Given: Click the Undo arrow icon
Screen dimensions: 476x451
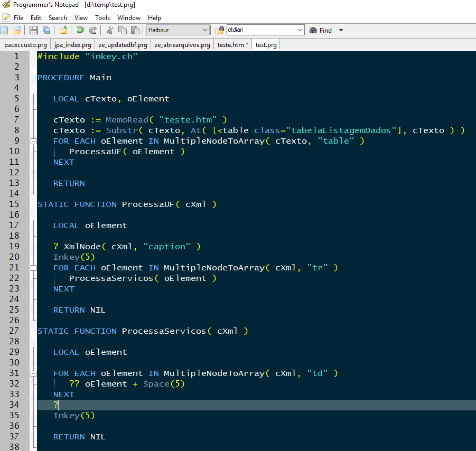Looking at the screenshot, I should [80, 31].
